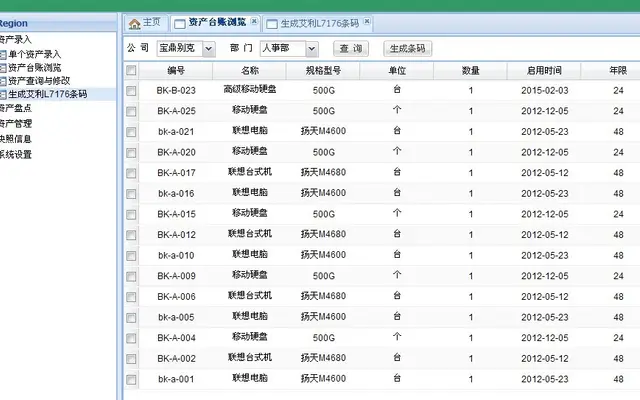Check the row BK-A-009 checkbox
Viewport: 640px width, 400px height.
pos(131,276)
